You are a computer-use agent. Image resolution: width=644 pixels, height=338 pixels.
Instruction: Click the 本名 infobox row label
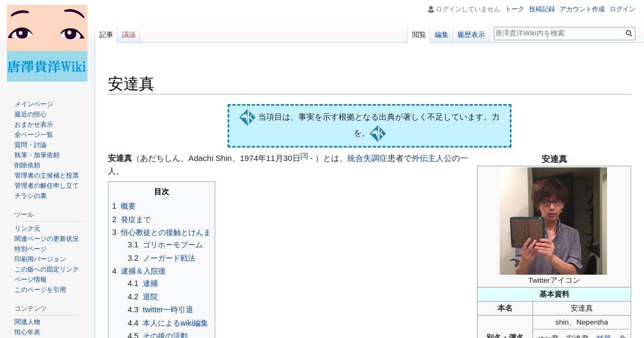[x=505, y=308]
